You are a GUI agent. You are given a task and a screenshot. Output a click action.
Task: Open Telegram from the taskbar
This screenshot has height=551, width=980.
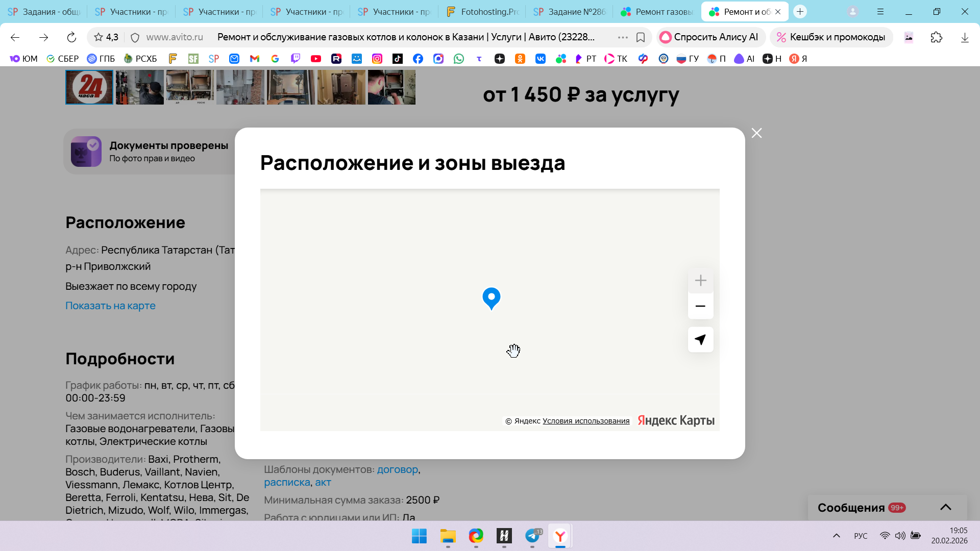pos(532,536)
